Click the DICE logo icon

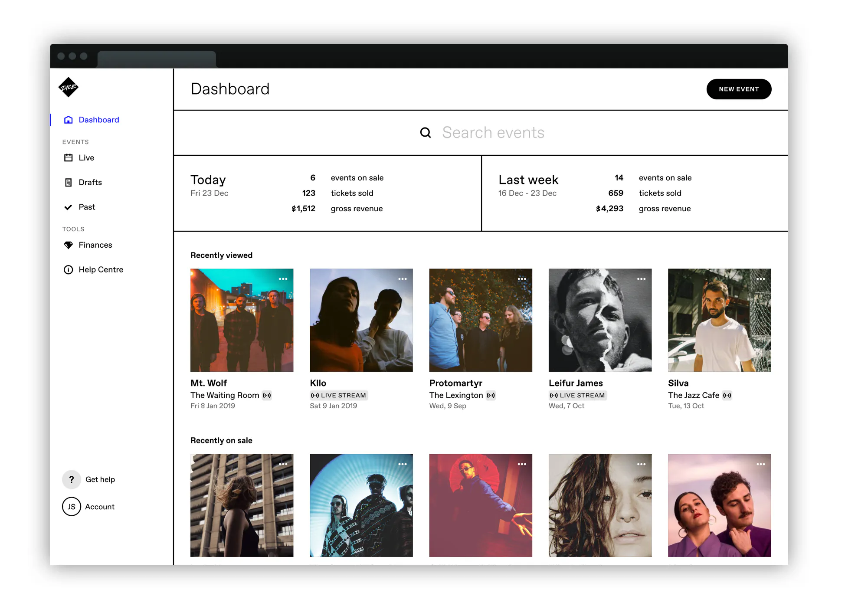[x=69, y=87]
